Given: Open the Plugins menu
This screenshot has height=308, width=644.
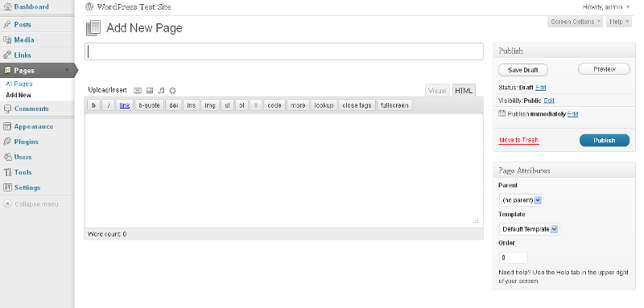Looking at the screenshot, I should (x=27, y=142).
